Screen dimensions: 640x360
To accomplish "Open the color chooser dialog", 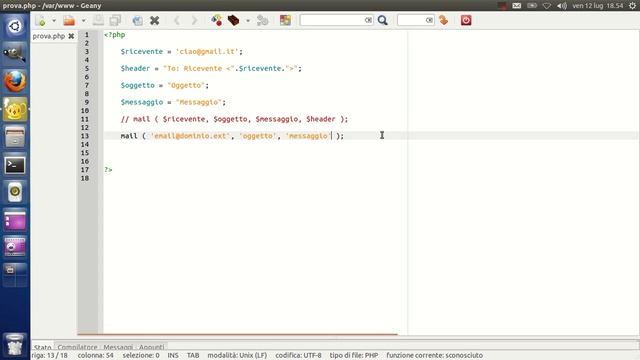I will [285, 20].
